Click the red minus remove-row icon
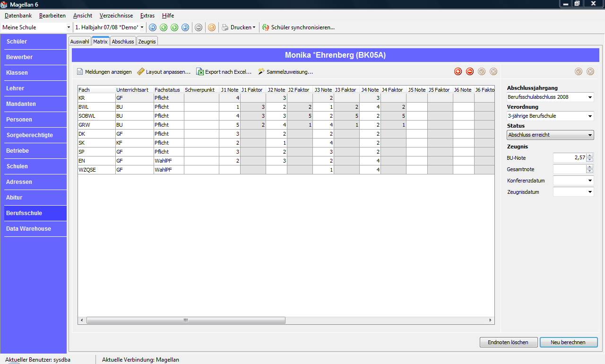The height and width of the screenshot is (364, 605). point(470,71)
